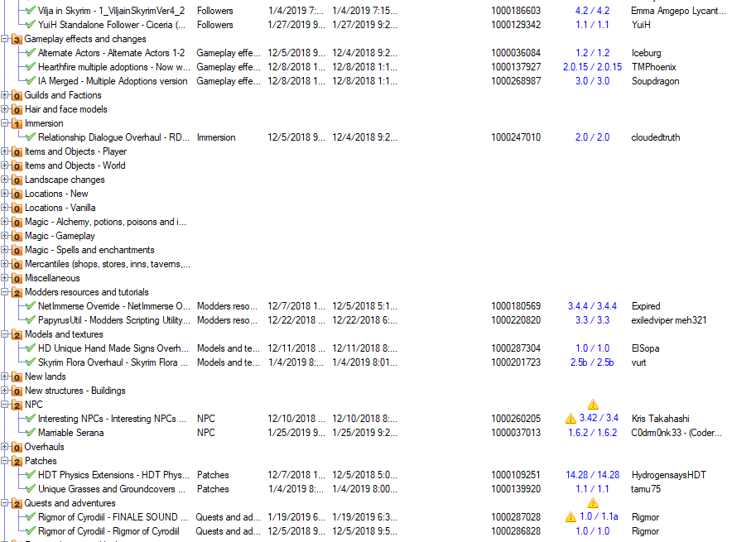Click the warning icon on the NPC category row

[x=593, y=404]
